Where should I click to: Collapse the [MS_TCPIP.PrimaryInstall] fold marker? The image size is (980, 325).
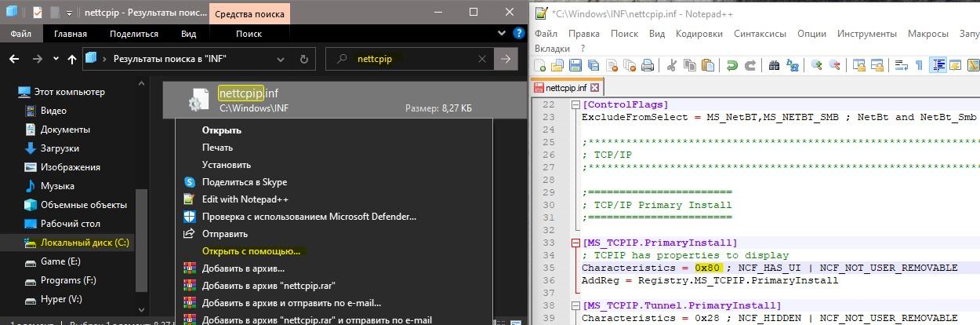(576, 243)
